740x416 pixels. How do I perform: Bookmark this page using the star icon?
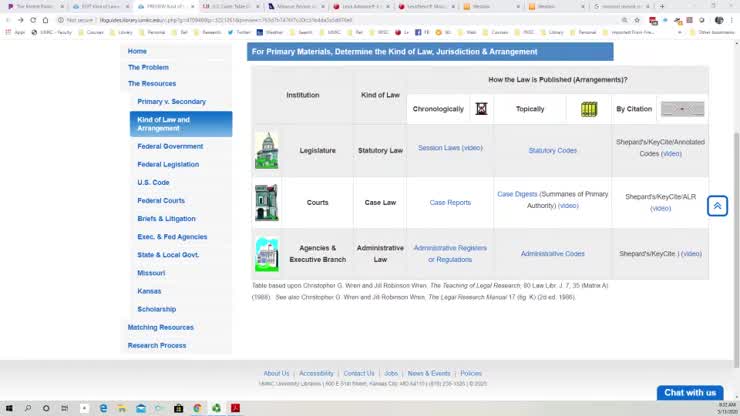(637, 20)
